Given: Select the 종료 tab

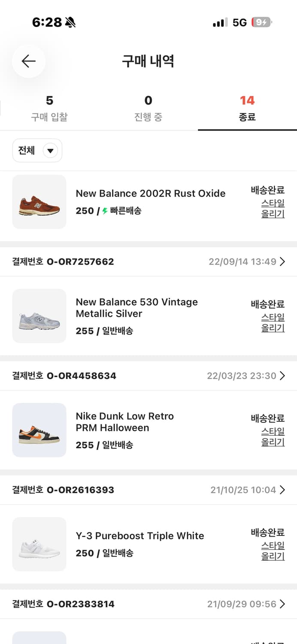Looking at the screenshot, I should click(x=247, y=106).
